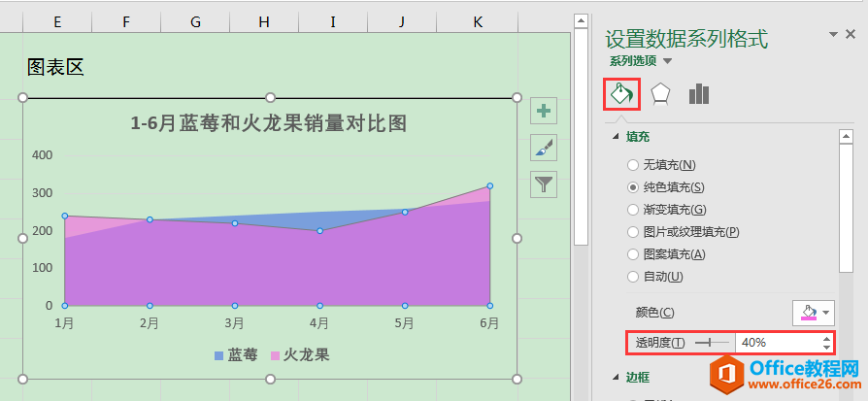Collapse the 边框 section

(617, 377)
